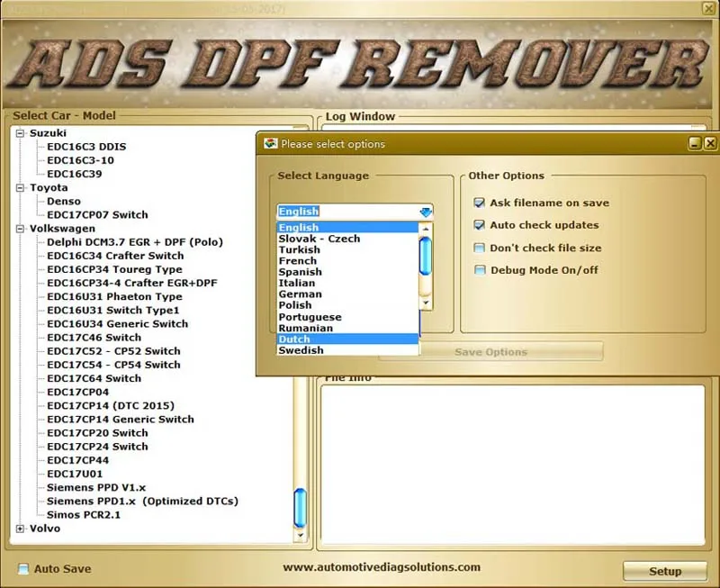The width and height of the screenshot is (720, 588).
Task: Select Suzuki EDC16C39
Action: [x=75, y=174]
